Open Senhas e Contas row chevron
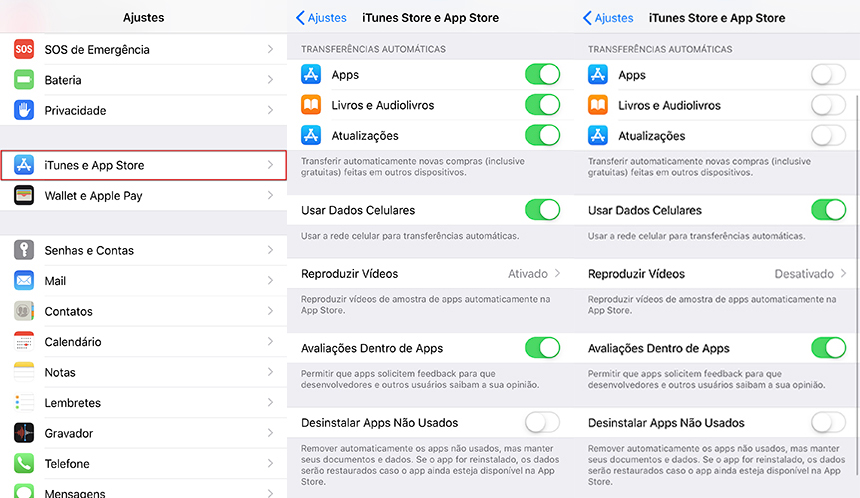The width and height of the screenshot is (860, 498). [270, 250]
